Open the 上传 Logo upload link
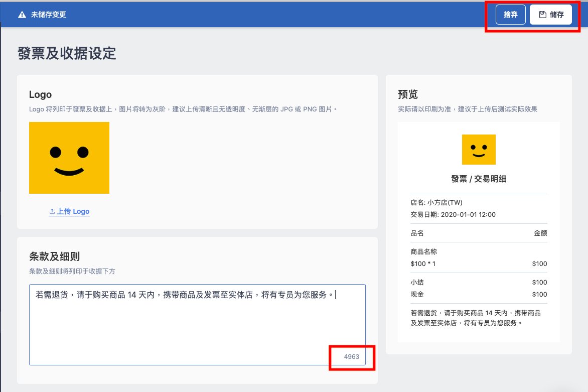 pos(69,212)
